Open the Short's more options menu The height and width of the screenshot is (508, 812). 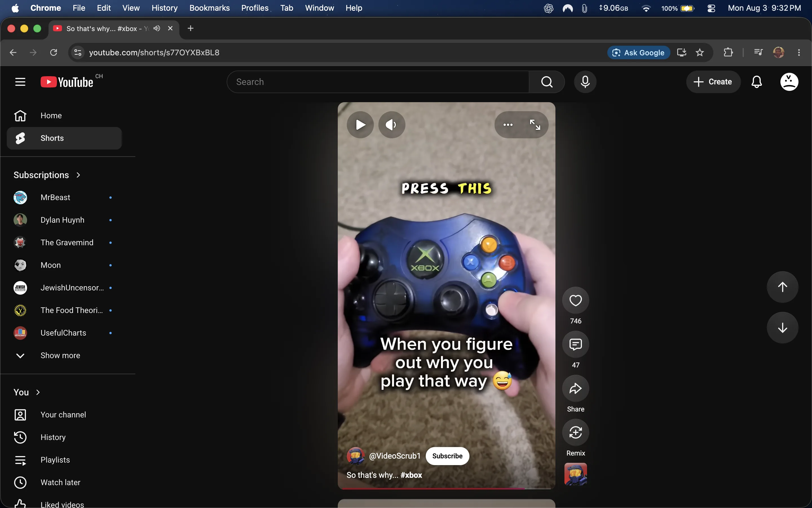click(x=508, y=125)
